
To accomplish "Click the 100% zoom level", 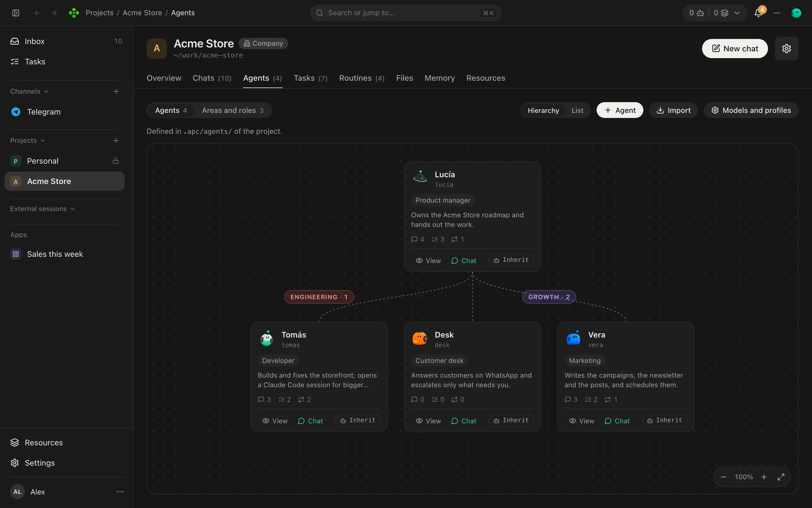I will [x=743, y=477].
